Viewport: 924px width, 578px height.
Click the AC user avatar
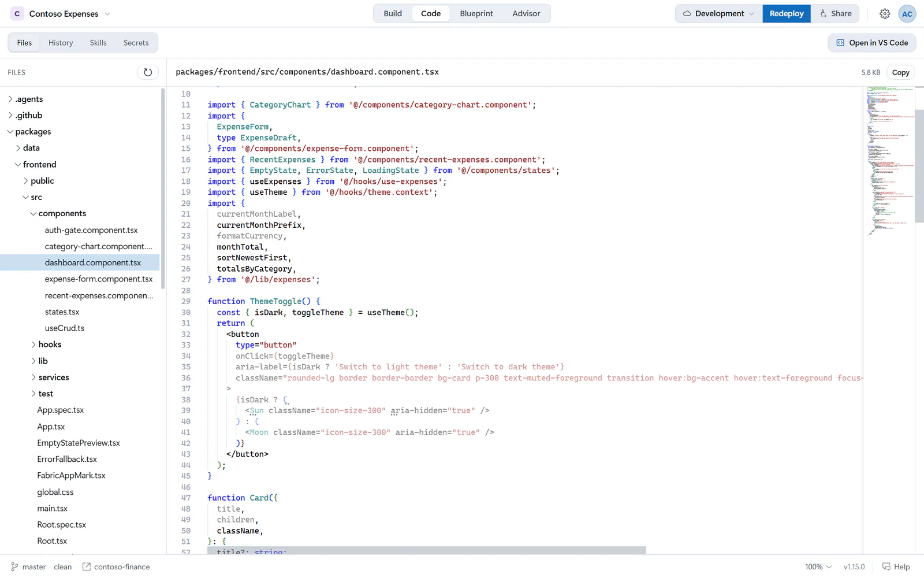907,14
